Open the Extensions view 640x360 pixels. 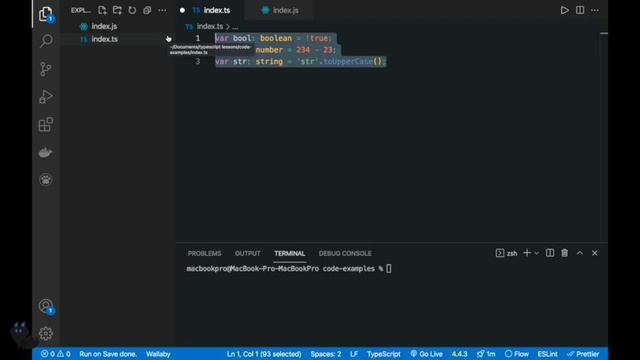(x=46, y=124)
